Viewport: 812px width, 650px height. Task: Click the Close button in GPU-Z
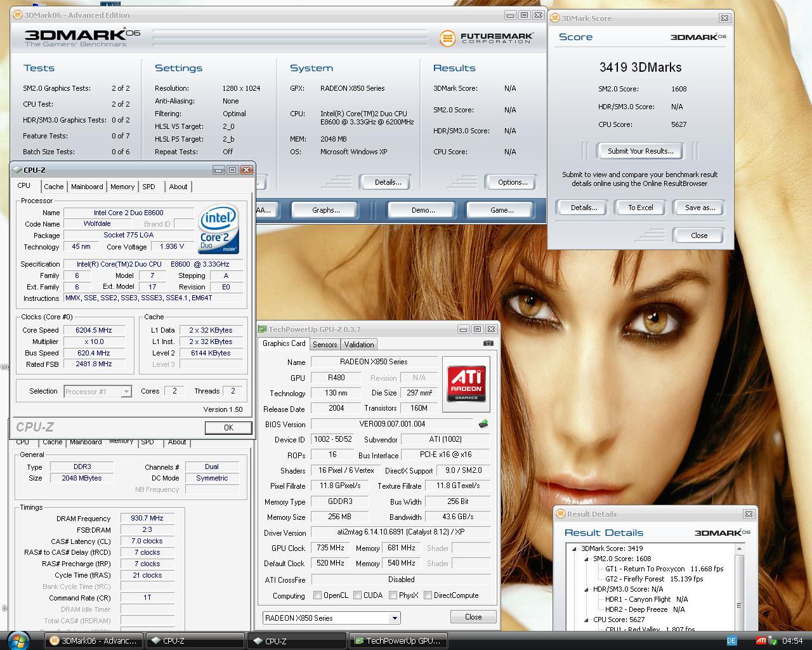tap(473, 617)
